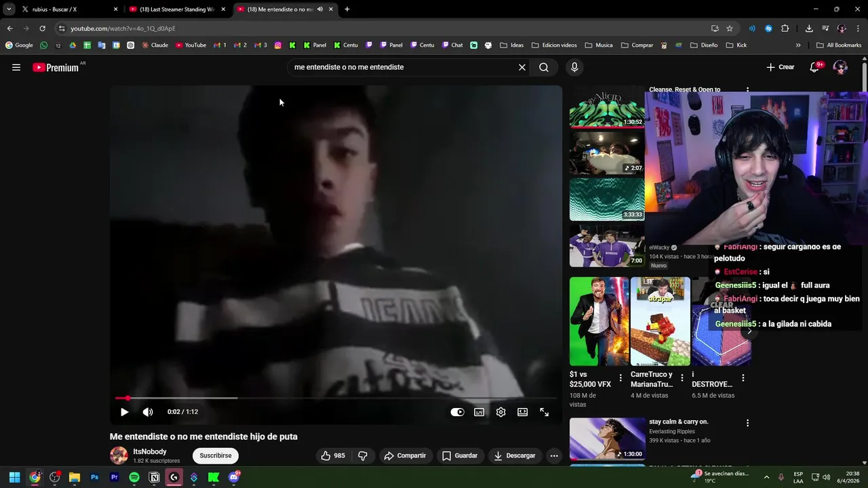Open options for Cleanse, Reset & Open video

tap(747, 90)
